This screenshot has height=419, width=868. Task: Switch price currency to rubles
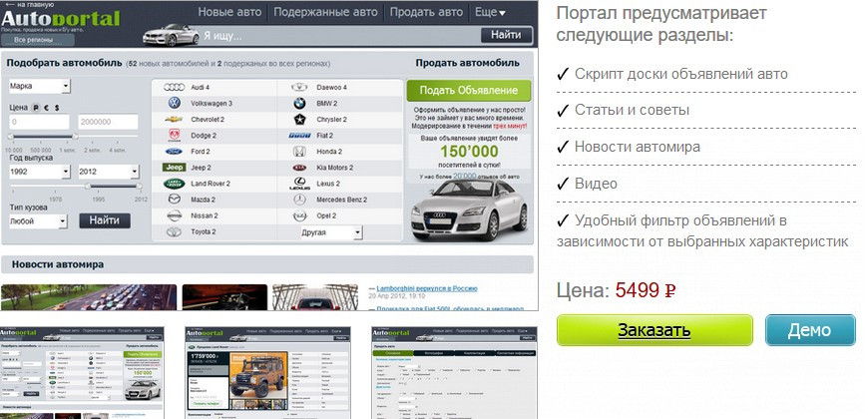pos(36,106)
